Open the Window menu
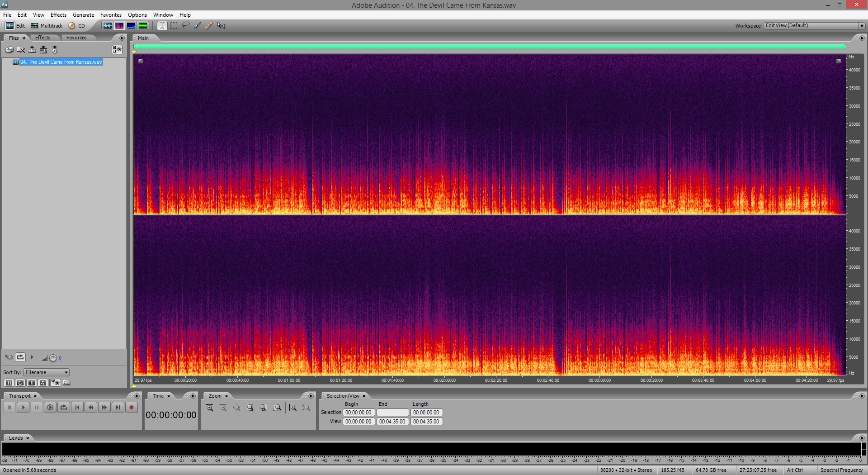 (x=163, y=15)
